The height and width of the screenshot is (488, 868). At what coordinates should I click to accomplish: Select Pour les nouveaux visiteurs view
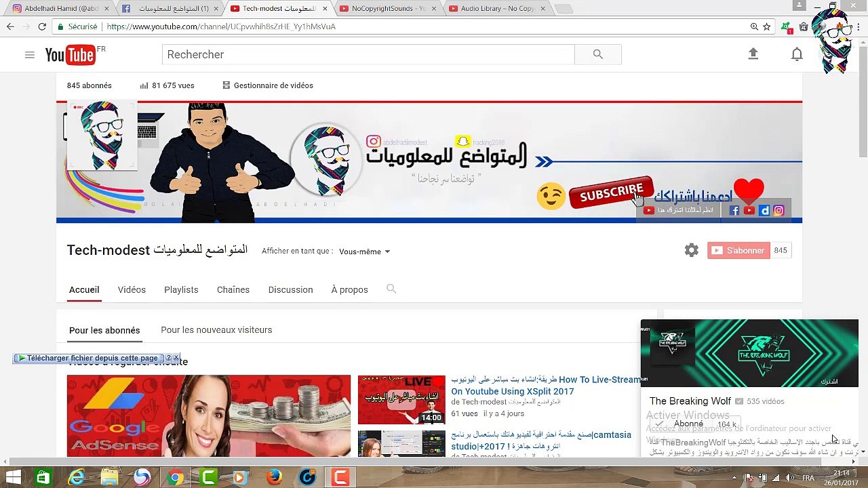pos(216,329)
